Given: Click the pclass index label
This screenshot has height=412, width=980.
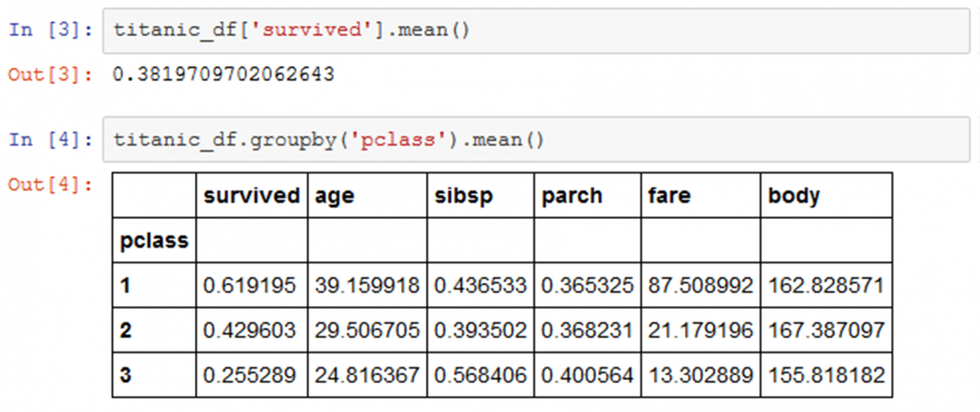Looking at the screenshot, I should [154, 240].
